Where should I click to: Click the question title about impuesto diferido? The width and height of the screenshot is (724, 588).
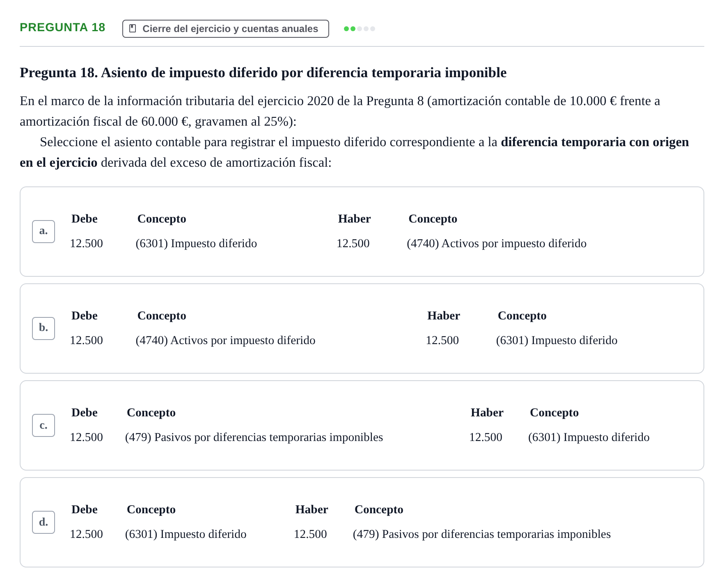[x=263, y=73]
